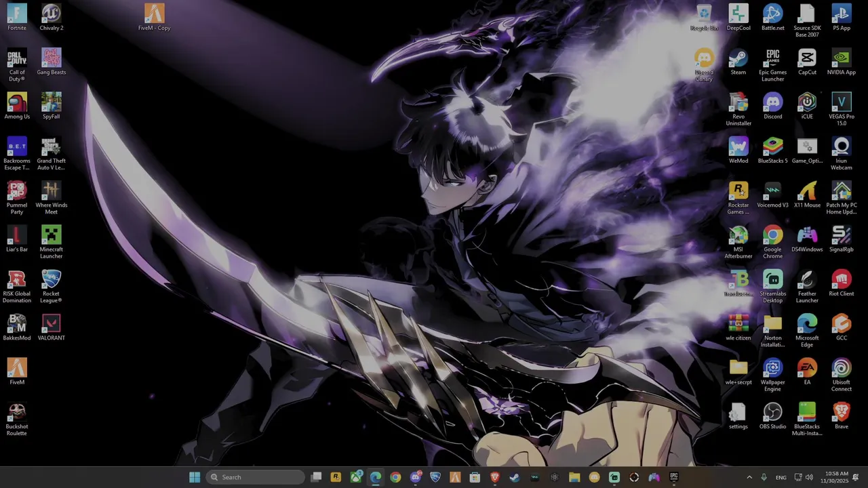Screen dimensions: 868x488
Task: Select the Ubisoft Connect icon
Action: click(x=842, y=375)
